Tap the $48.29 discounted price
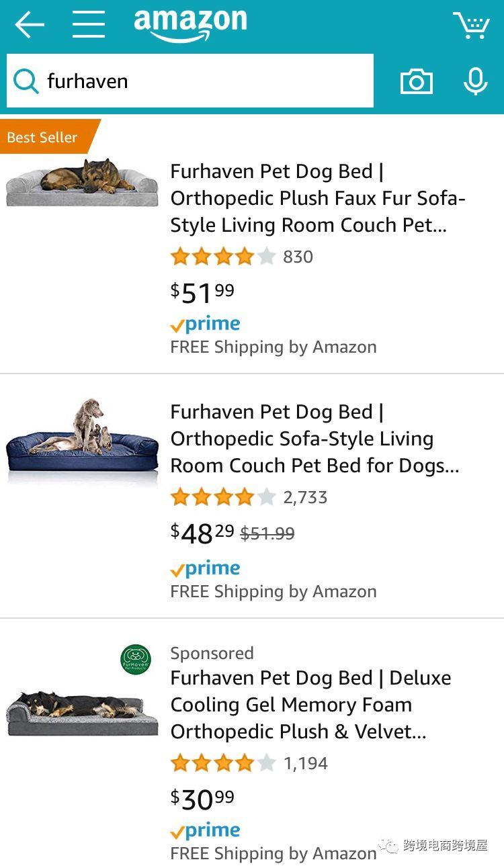504x868 pixels. [x=202, y=533]
